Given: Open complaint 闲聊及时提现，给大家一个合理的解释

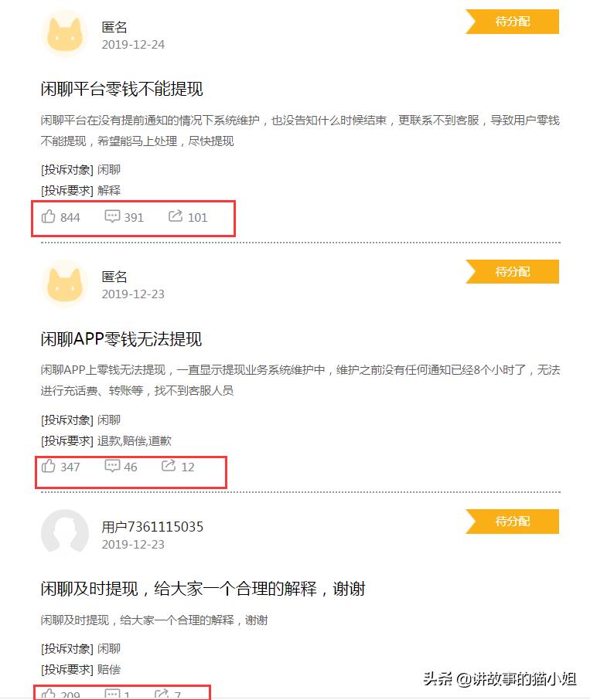Looking at the screenshot, I should (x=203, y=589).
